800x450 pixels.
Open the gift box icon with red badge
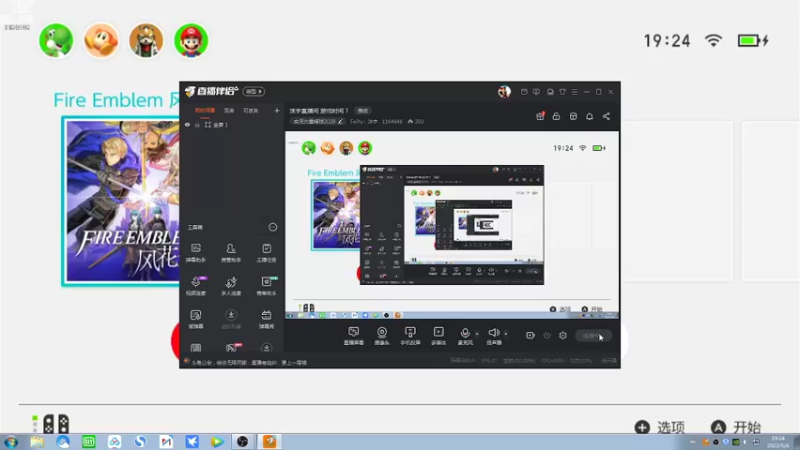[x=540, y=116]
